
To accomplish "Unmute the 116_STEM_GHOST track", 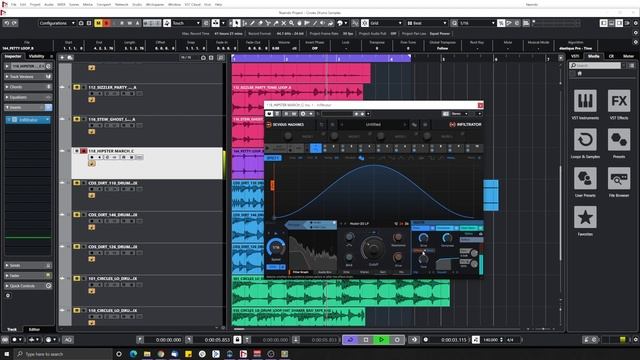I will point(77,119).
